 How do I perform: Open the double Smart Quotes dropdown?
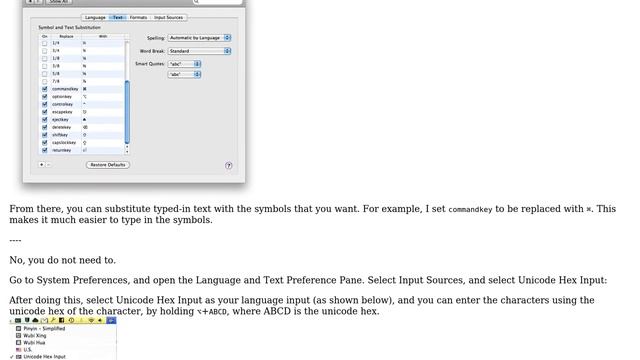(184, 64)
